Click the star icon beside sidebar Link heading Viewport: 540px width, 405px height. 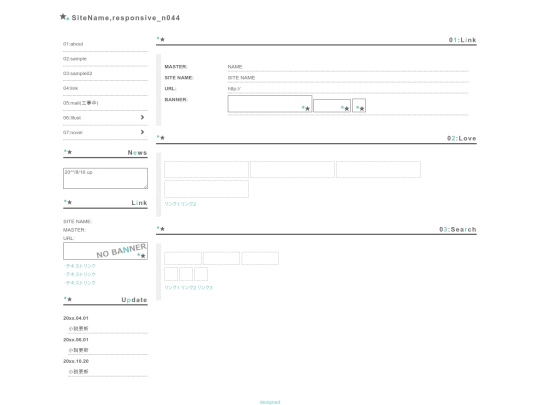68,202
